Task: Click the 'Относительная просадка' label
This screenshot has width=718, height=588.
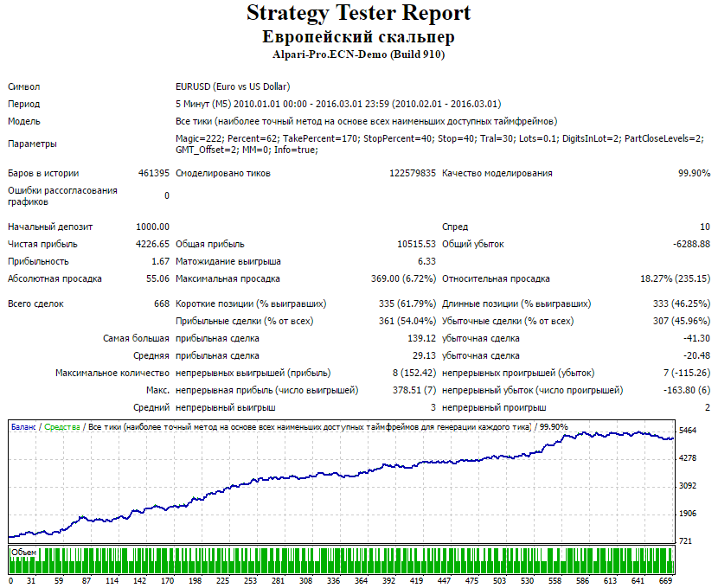Action: tap(496, 278)
